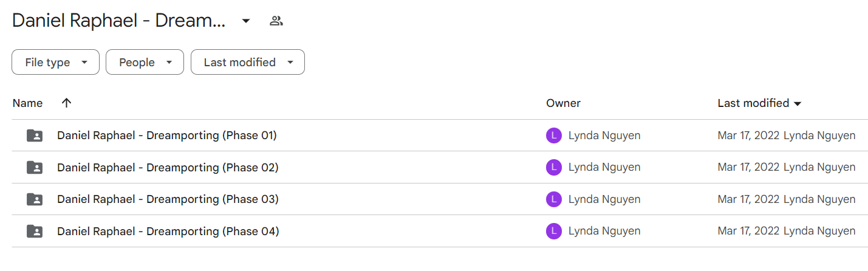Open the Last modified filter chip
Viewport: 868px width, 271px height.
(x=248, y=62)
